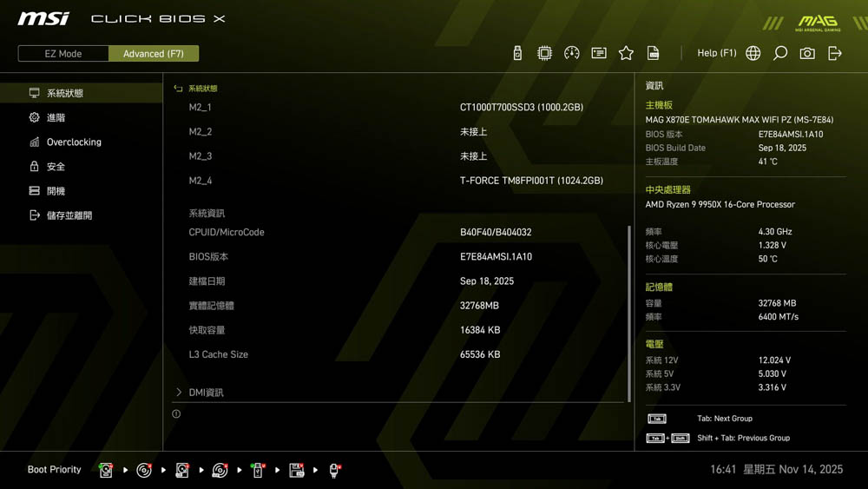Select 安全 (Security) in the sidebar

(x=56, y=167)
